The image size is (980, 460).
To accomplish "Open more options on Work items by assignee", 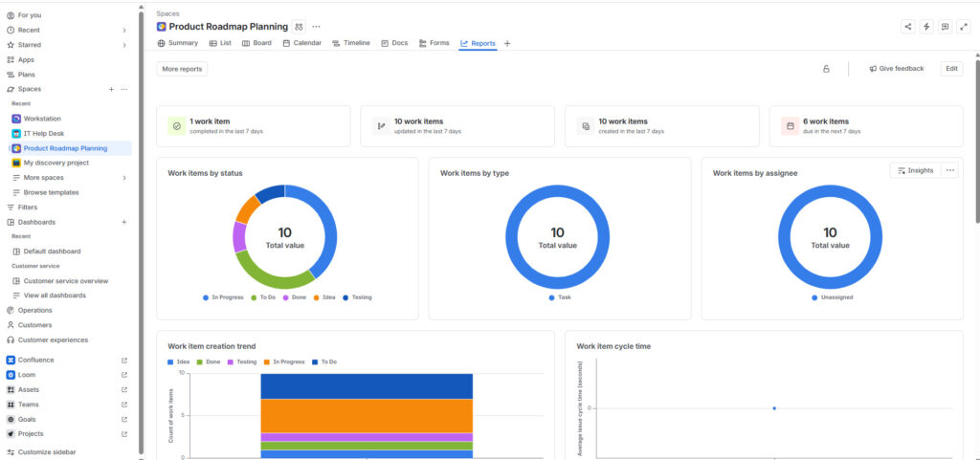I will tap(950, 170).
